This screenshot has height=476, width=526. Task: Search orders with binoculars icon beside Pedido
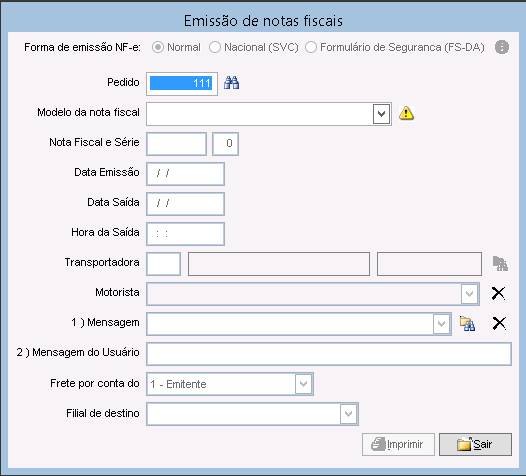231,83
